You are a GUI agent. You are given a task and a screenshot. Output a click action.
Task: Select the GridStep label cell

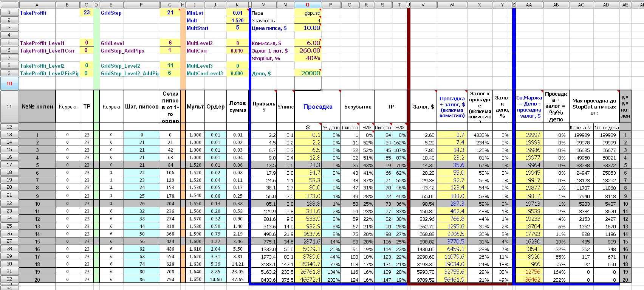click(130, 12)
